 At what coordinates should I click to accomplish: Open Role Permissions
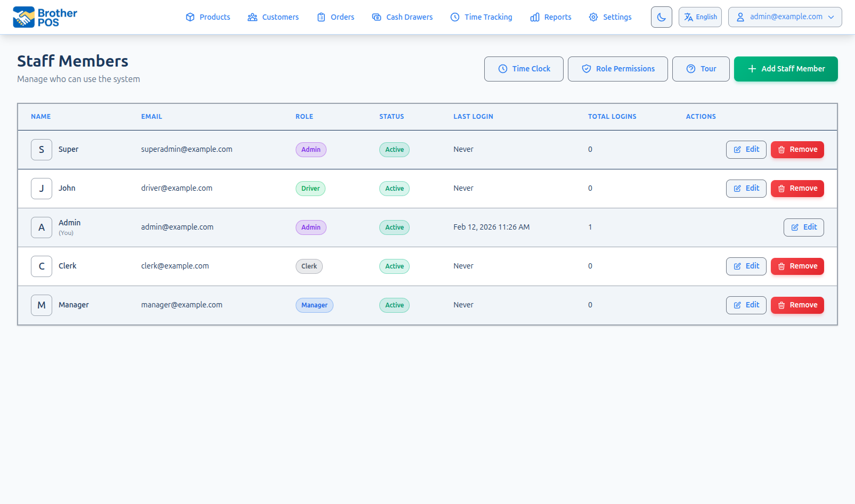coord(617,69)
